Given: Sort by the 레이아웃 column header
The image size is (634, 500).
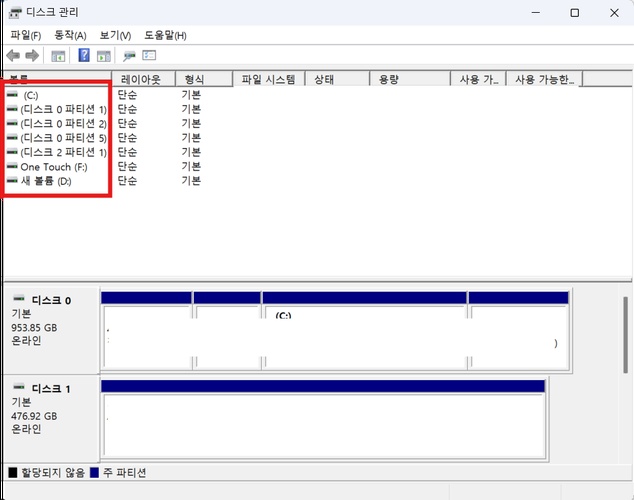Looking at the screenshot, I should coord(144,79).
